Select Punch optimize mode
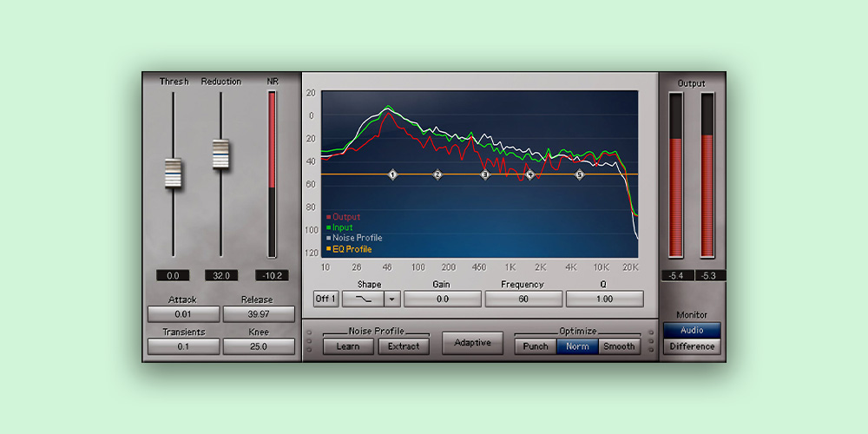Screen dimensions: 868x434 536,346
